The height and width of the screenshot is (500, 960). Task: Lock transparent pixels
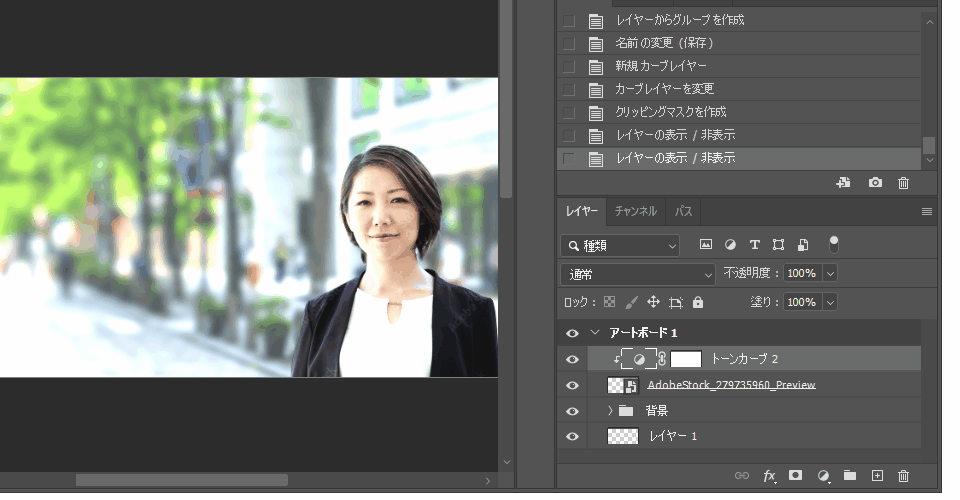click(x=609, y=302)
